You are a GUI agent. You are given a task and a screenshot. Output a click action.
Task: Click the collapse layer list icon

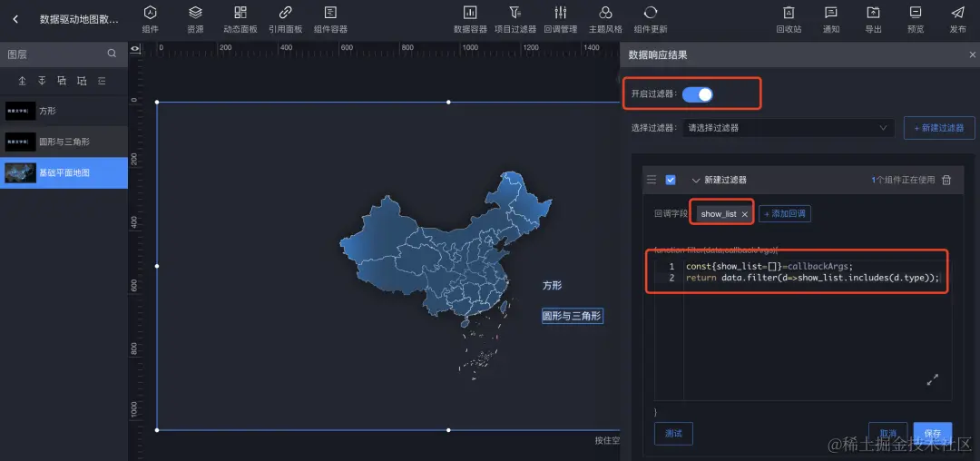click(102, 81)
